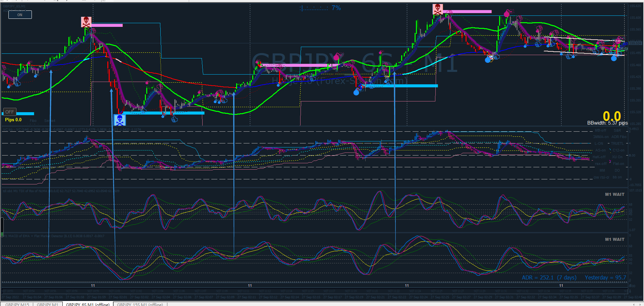644x306 pixels.
Task: Click the pink resistance bar at the top high
Action: point(467,11)
